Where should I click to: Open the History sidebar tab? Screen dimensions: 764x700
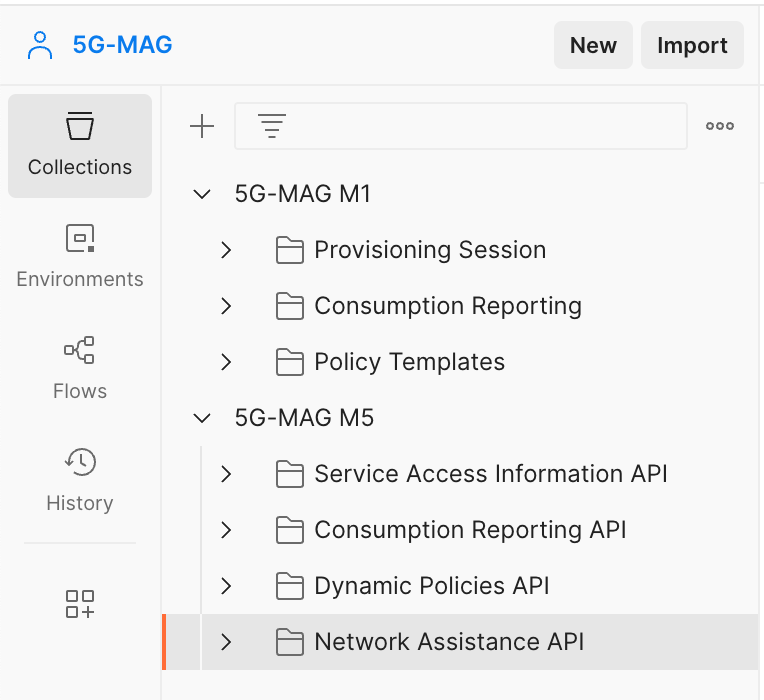click(80, 481)
